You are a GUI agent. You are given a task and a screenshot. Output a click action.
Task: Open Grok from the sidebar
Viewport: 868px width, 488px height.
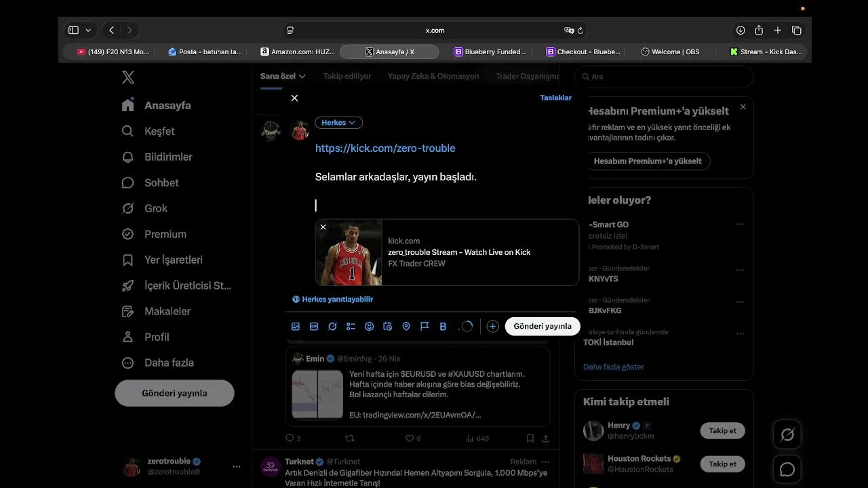[145, 208]
